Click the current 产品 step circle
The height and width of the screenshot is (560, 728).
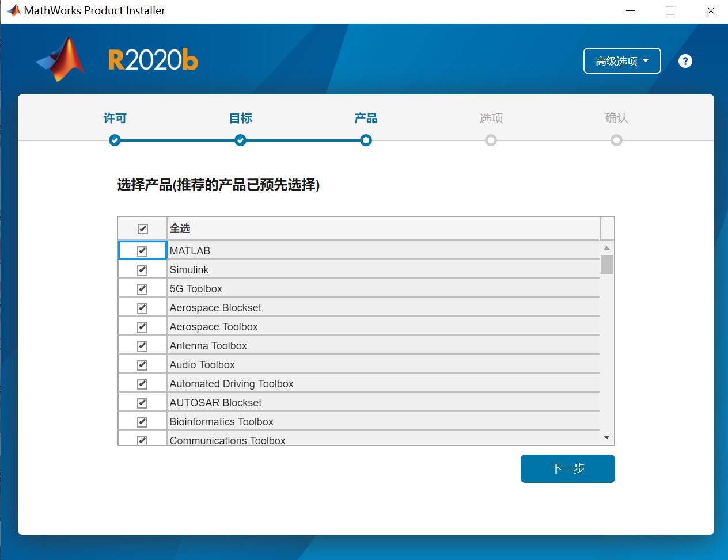[366, 140]
